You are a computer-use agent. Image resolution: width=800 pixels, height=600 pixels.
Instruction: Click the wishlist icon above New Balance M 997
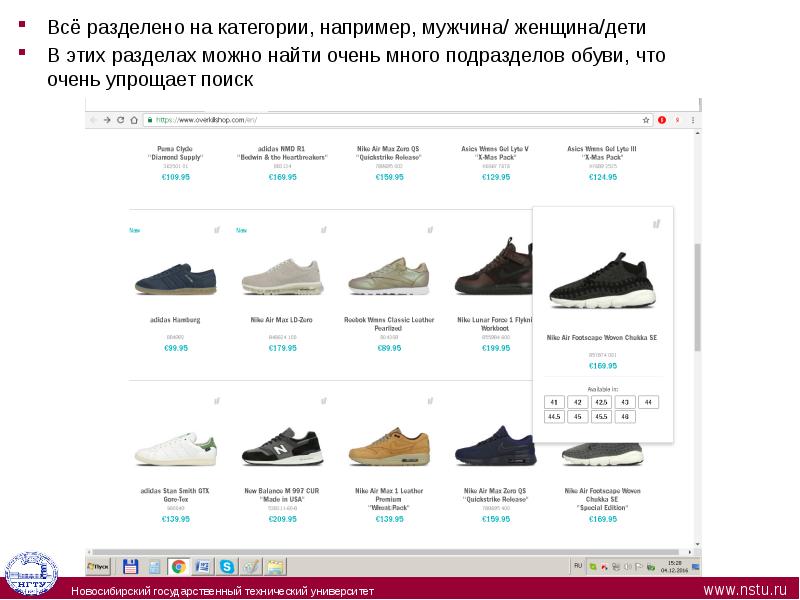(323, 401)
